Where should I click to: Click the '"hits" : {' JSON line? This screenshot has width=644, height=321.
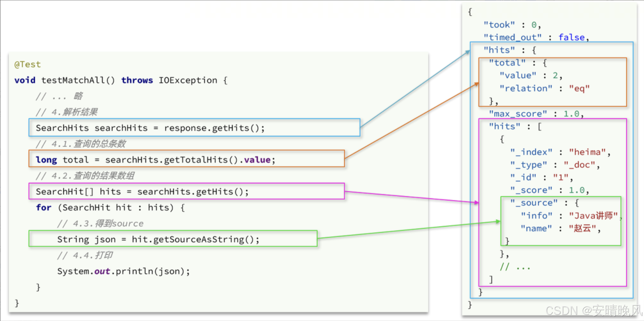point(510,50)
